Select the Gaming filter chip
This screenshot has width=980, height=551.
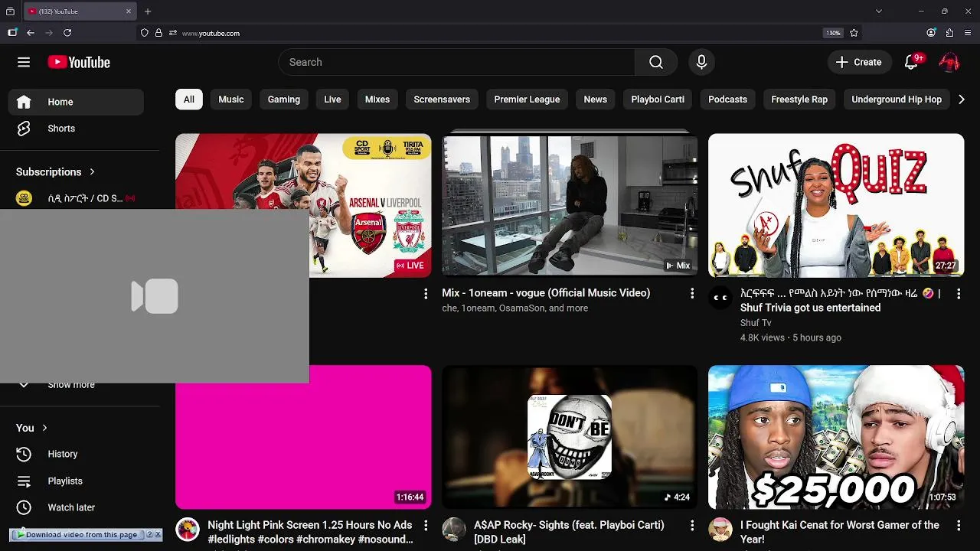tap(284, 99)
